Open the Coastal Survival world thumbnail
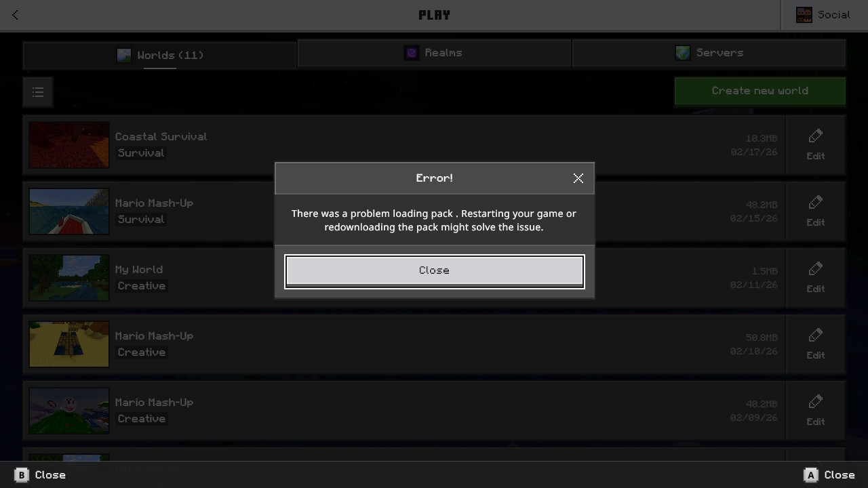This screenshot has width=868, height=488. pyautogui.click(x=69, y=145)
